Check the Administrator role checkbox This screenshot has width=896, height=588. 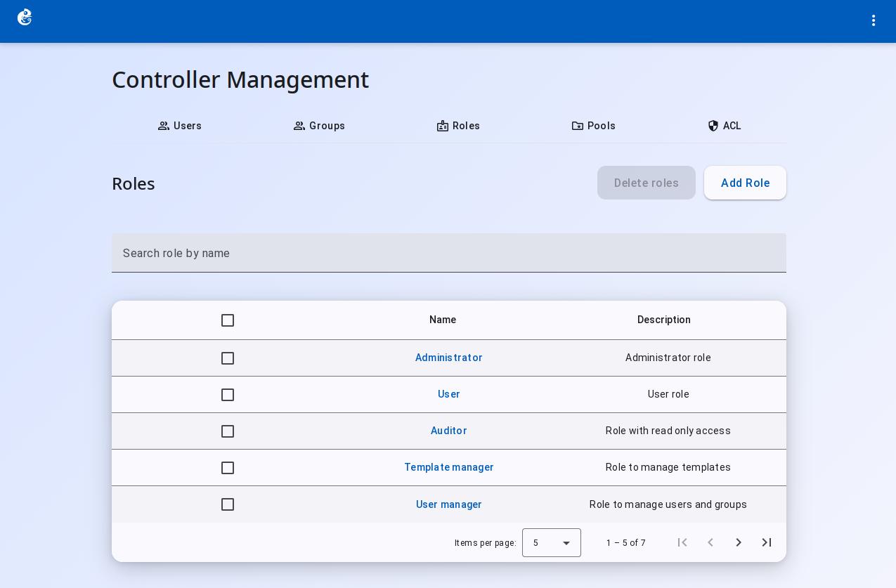(228, 358)
